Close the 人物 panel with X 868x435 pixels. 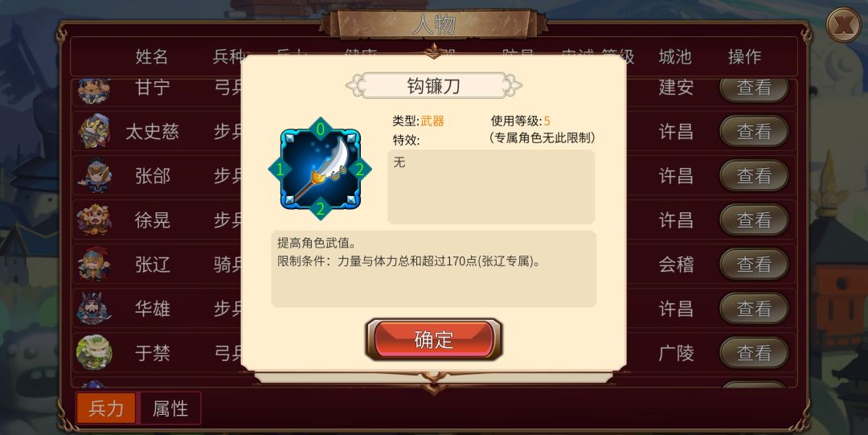coord(844,25)
